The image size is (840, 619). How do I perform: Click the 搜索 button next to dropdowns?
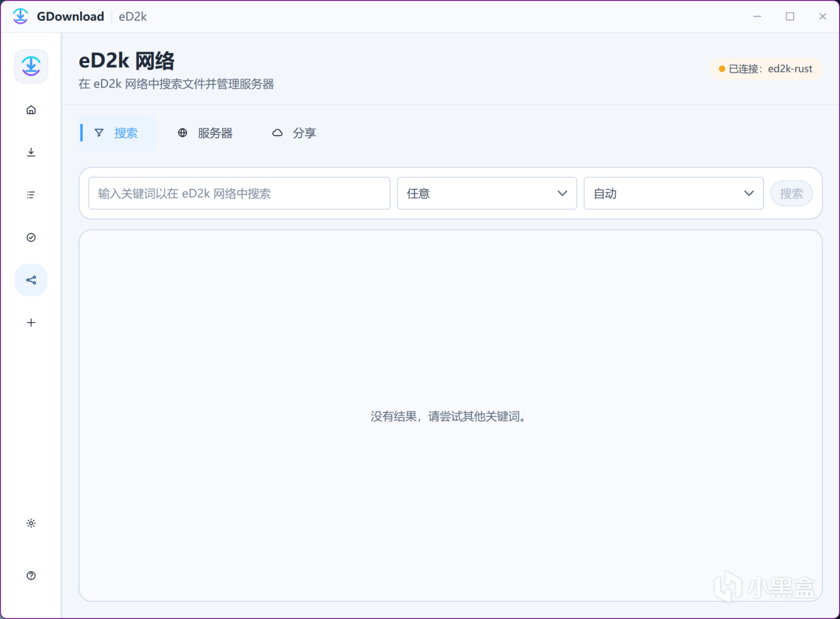click(x=791, y=194)
